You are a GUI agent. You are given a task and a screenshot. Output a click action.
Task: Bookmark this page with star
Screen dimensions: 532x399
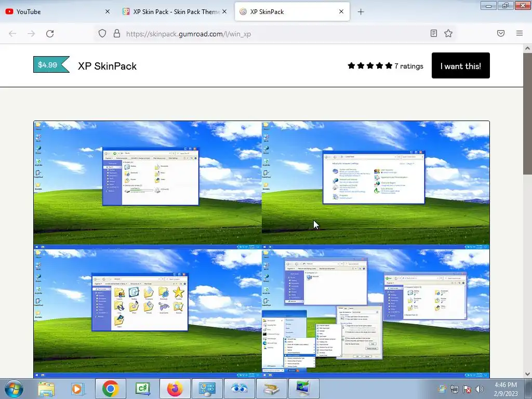448,33
